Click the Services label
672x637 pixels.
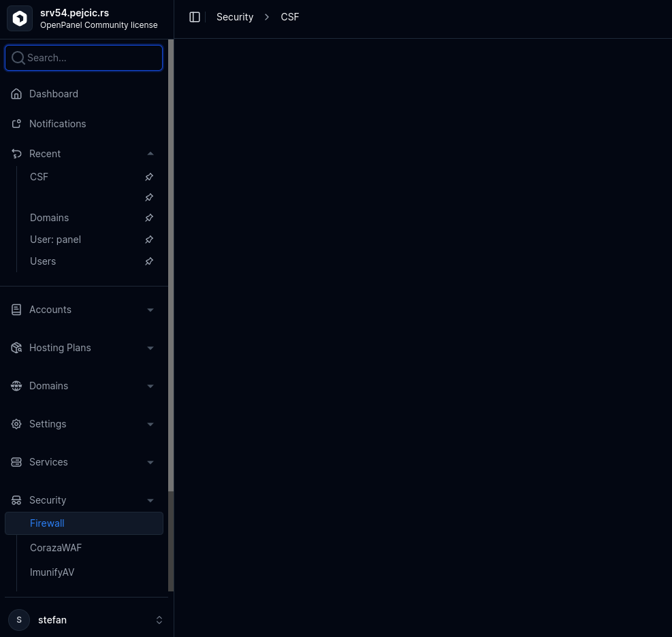(48, 462)
